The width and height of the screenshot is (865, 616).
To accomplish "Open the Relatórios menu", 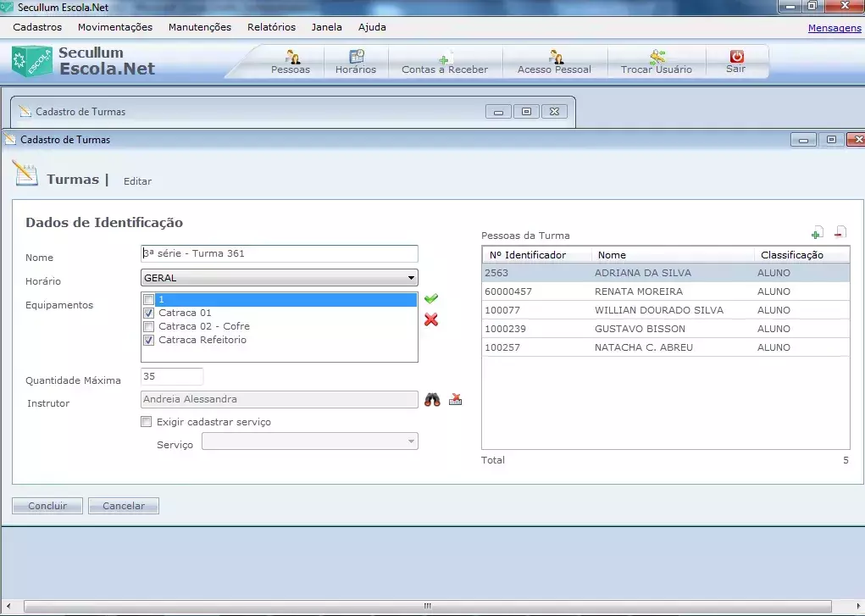I will click(271, 27).
